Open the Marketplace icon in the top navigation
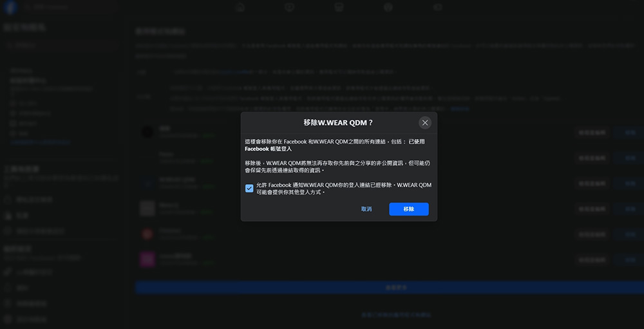Viewport: 644px width, 329px height. pyautogui.click(x=339, y=8)
